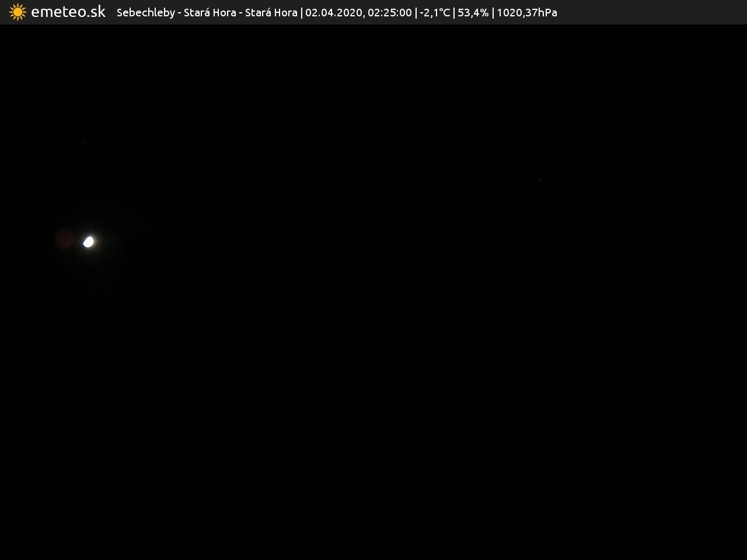
Task: Click the faint red lens flare beside the moon
Action: point(64,240)
